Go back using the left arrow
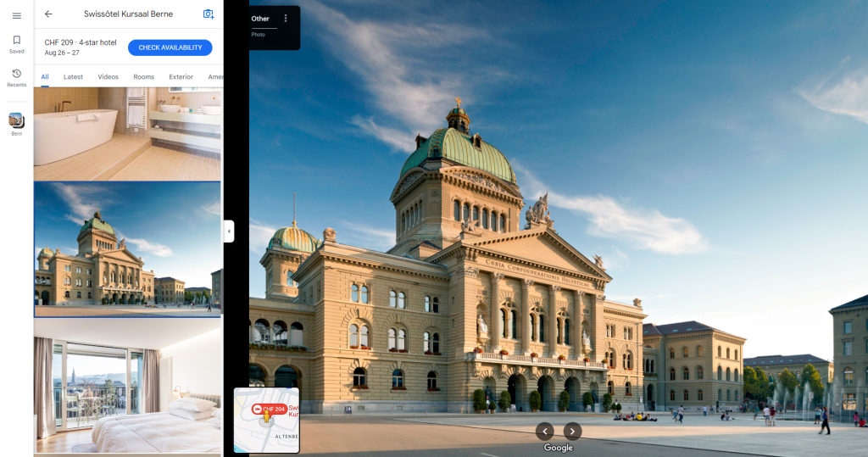The image size is (868, 457). point(48,14)
